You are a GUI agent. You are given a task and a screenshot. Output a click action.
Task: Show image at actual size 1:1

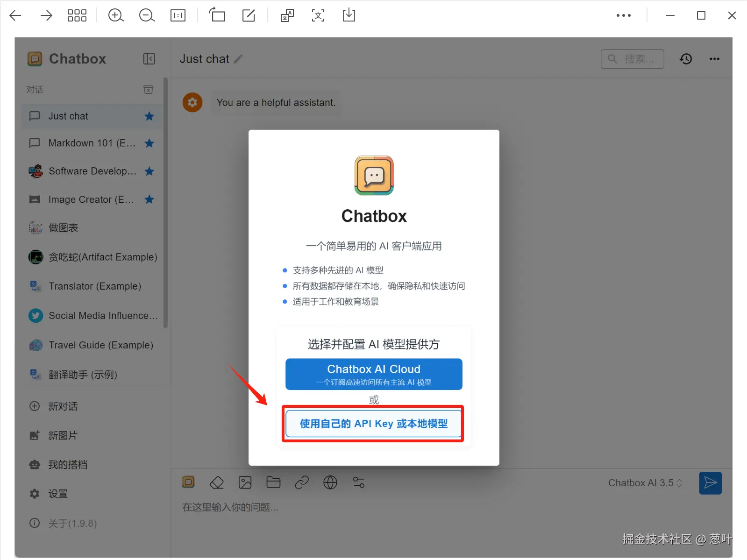178,15
